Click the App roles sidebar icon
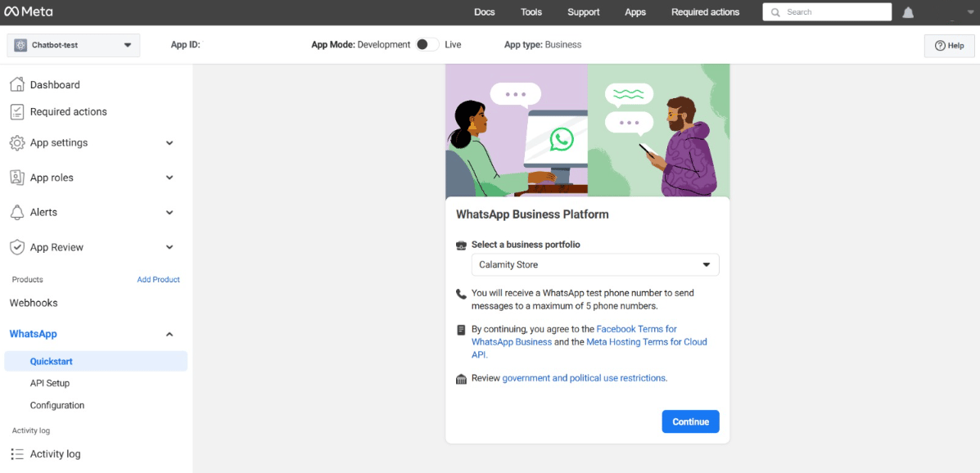Image resolution: width=980 pixels, height=473 pixels. coord(16,177)
